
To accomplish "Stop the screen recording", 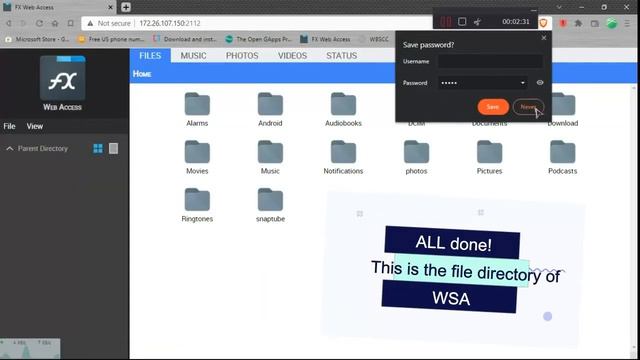I will click(x=462, y=22).
